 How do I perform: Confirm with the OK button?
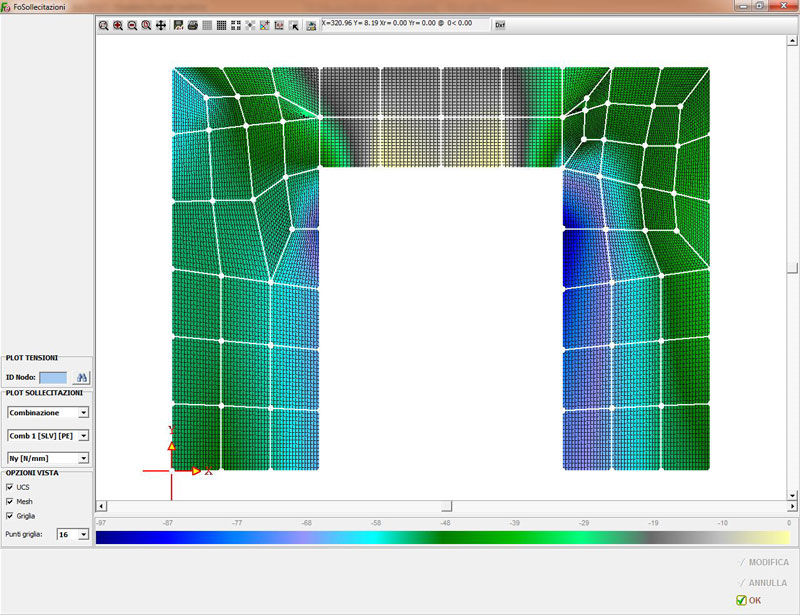(748, 600)
